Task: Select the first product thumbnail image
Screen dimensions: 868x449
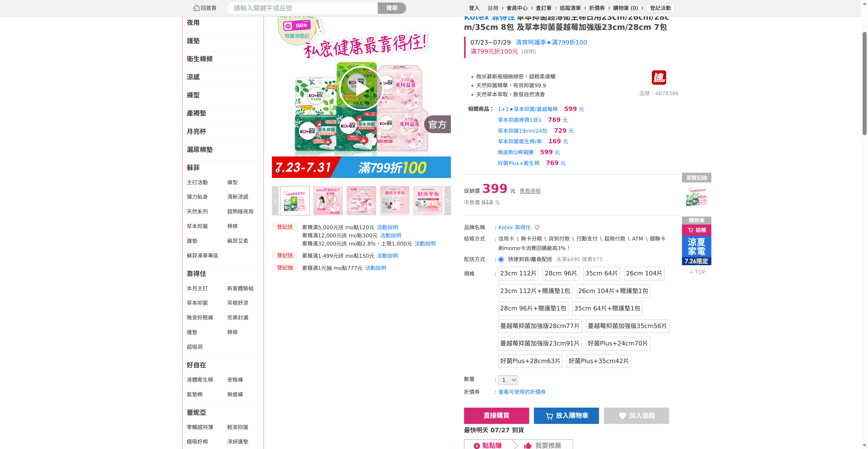Action: 295,201
